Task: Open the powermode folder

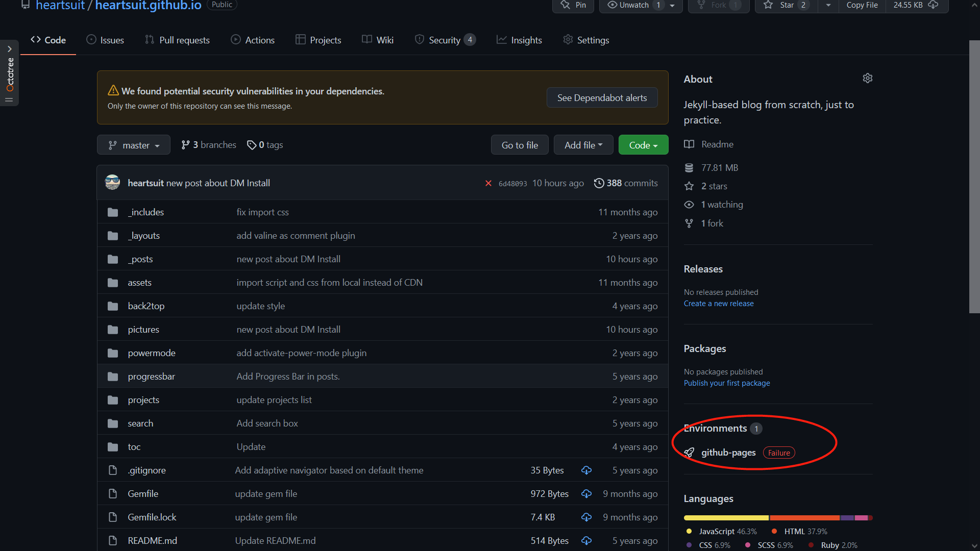Action: 152,353
